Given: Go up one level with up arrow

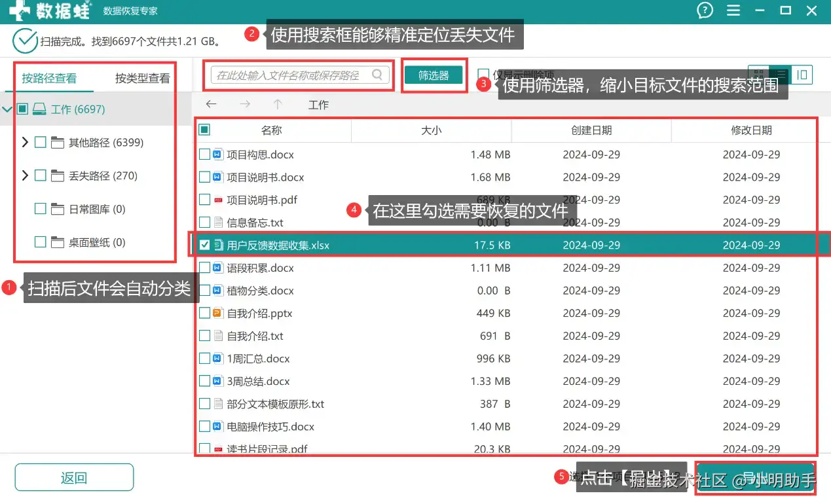Looking at the screenshot, I should pos(278,105).
